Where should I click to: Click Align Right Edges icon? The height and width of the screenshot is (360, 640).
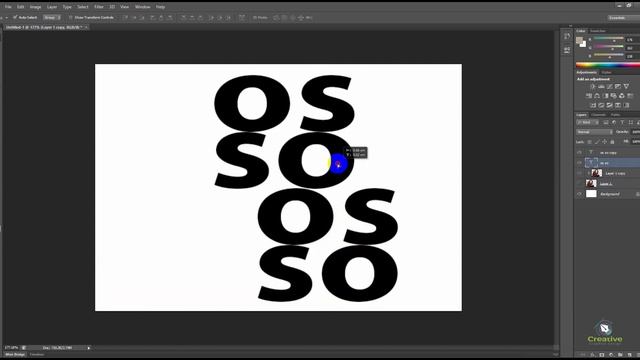(x=170, y=18)
